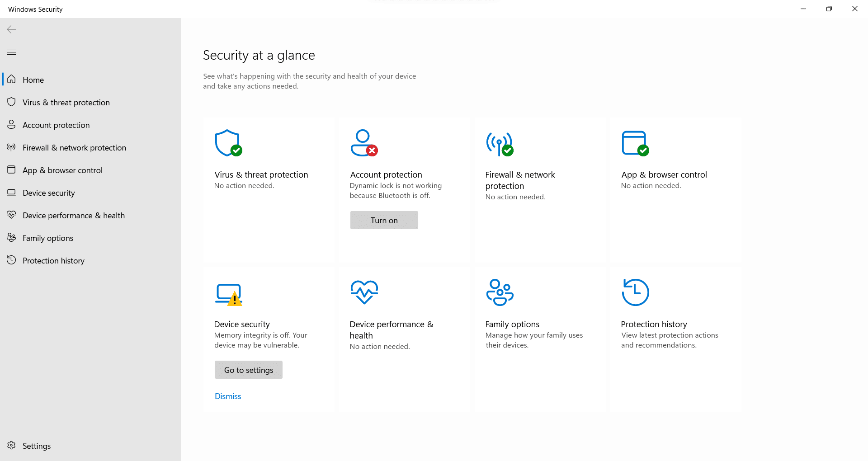Open Firewall & network protection card title
This screenshot has width=868, height=461.
(520, 180)
